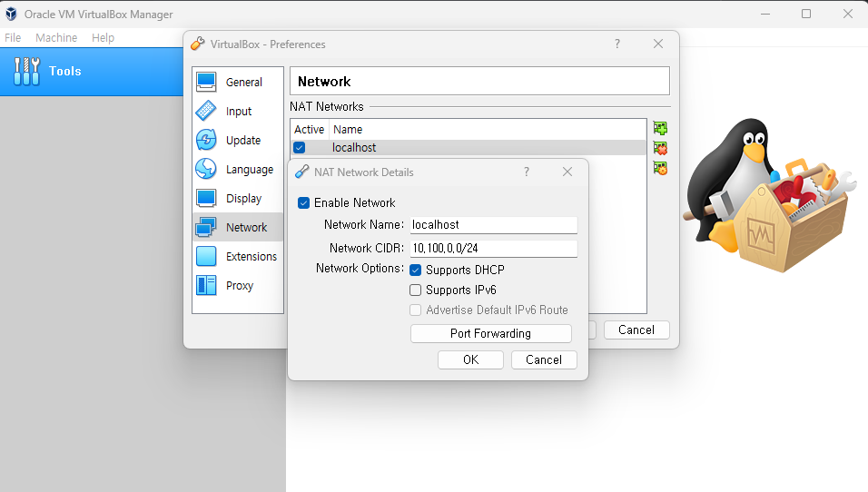Close the VirtualBox Preferences dialog
868x492 pixels.
(658, 44)
